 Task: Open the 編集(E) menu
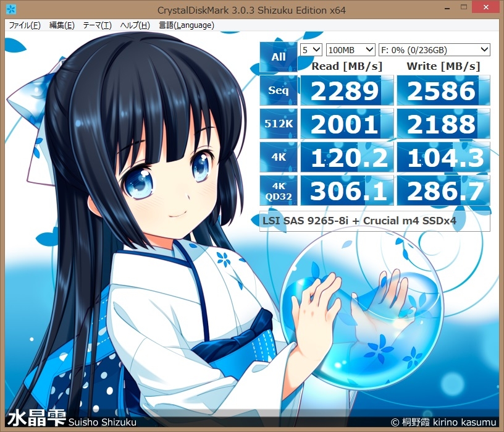coord(62,25)
